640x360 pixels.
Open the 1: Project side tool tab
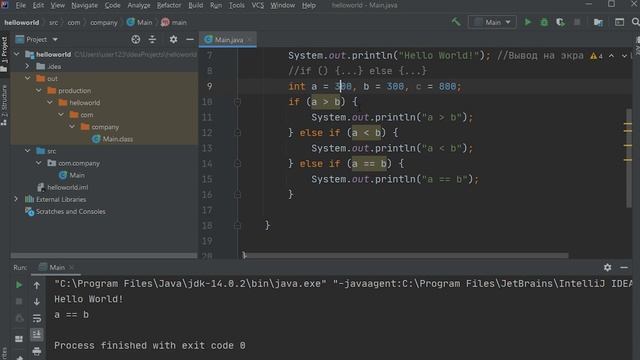pos(4,53)
